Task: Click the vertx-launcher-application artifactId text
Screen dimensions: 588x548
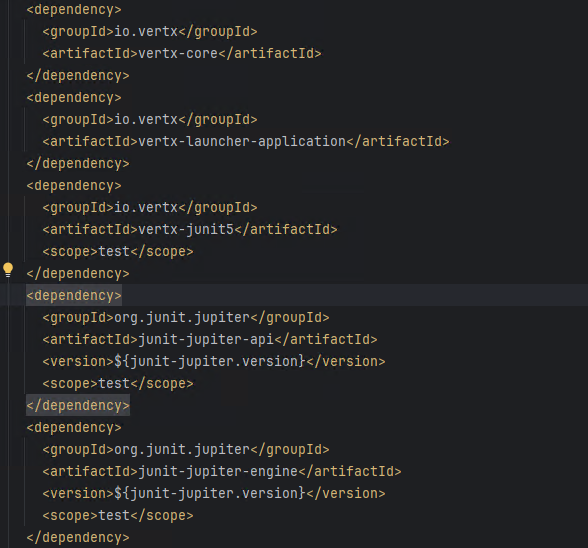Action: [x=242, y=141]
